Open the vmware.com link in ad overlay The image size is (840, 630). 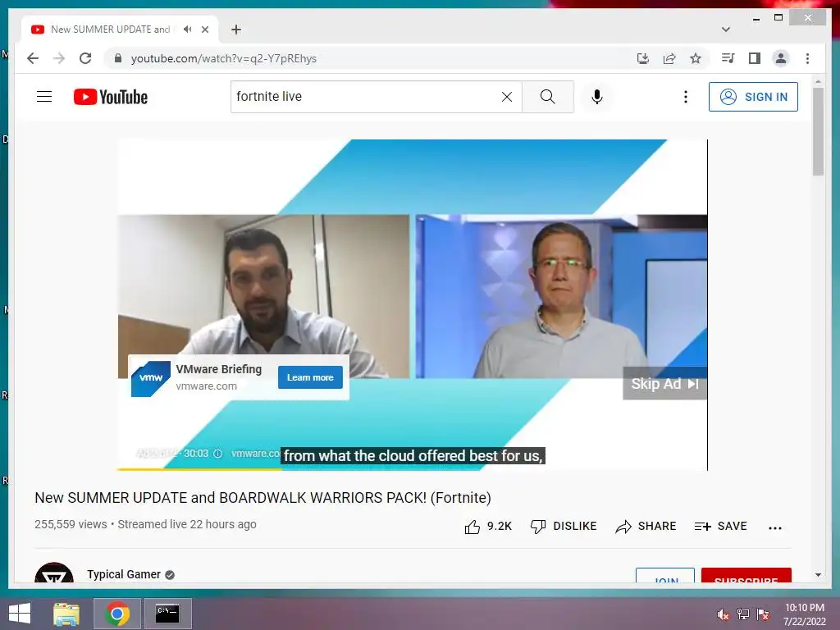(206, 386)
